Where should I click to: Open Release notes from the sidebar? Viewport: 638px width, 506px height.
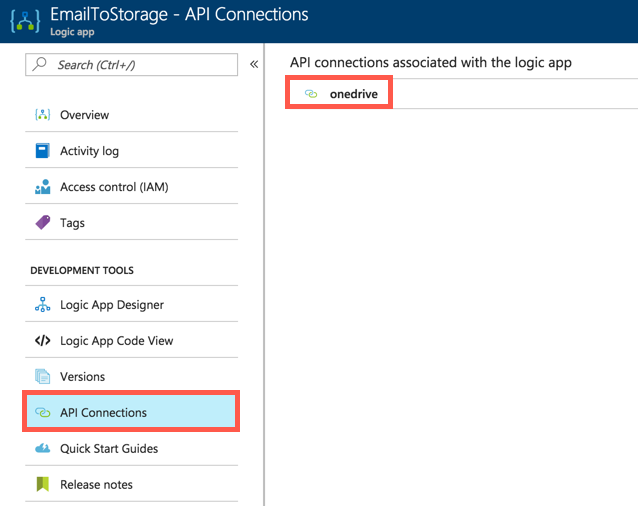point(96,485)
